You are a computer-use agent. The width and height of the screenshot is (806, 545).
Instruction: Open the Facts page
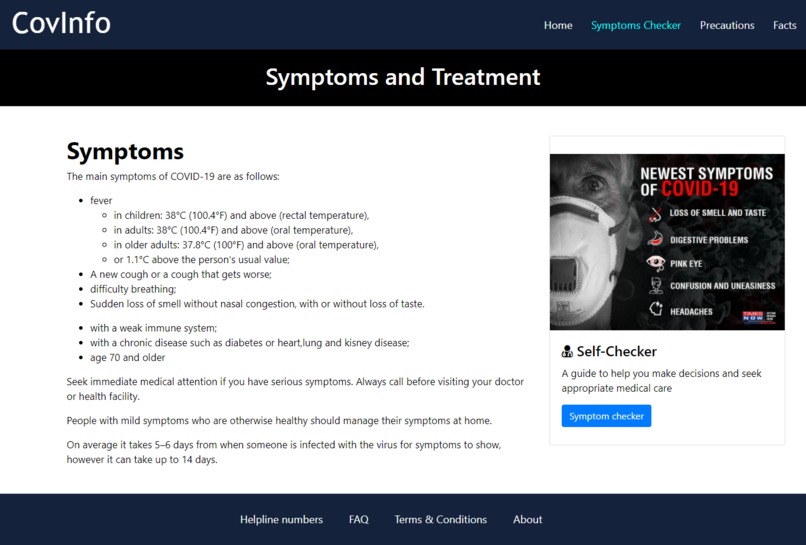784,25
